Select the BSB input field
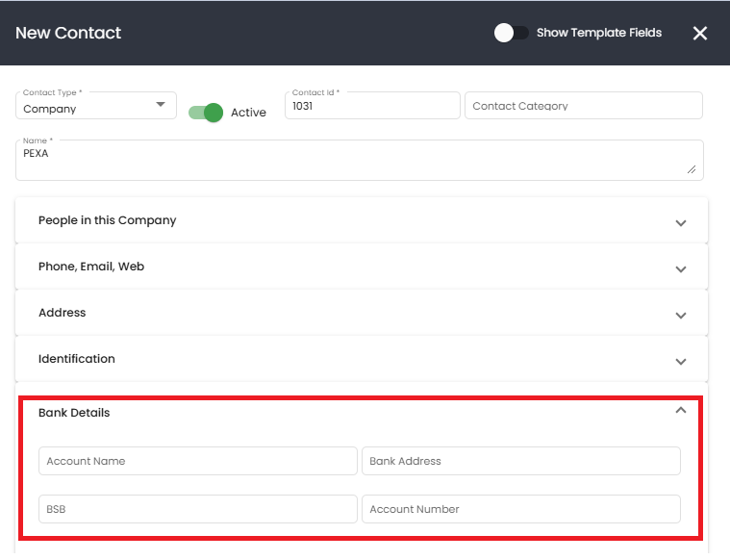 [198, 509]
